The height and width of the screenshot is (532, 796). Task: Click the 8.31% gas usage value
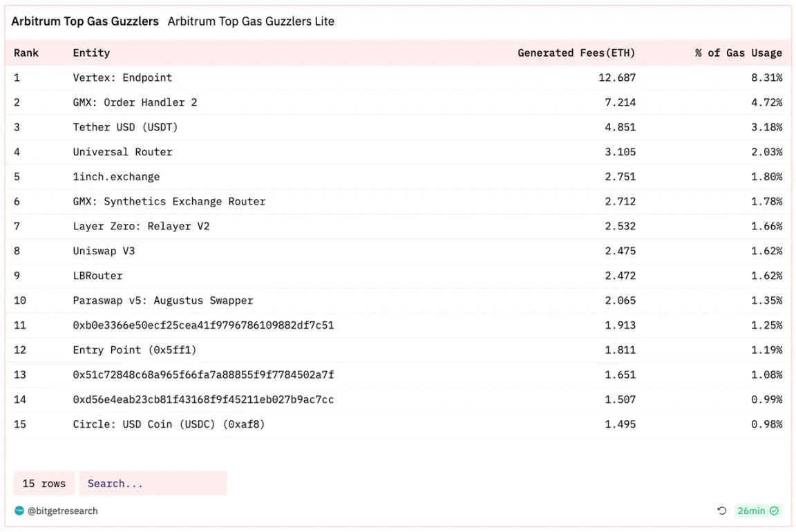[767, 77]
